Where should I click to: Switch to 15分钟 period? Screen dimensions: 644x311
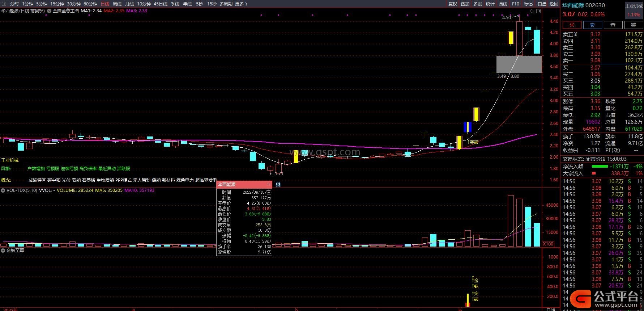point(57,4)
